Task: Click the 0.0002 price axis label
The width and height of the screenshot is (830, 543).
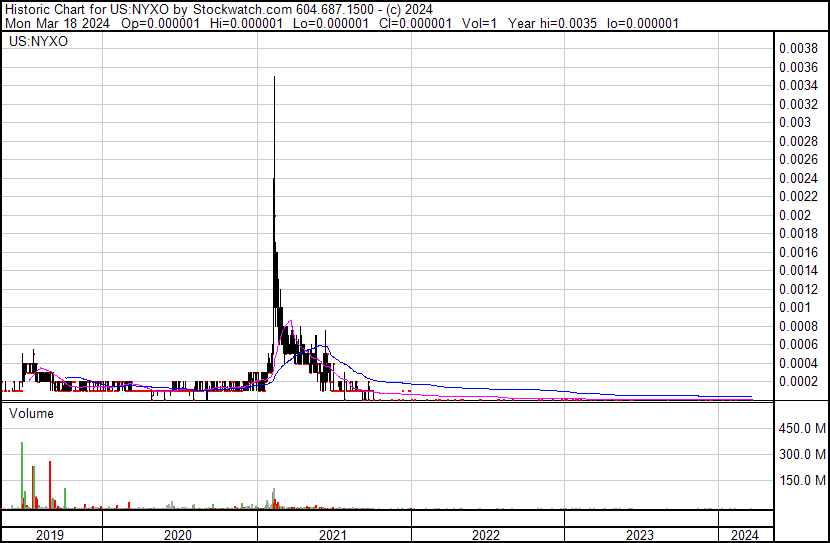Action: pyautogui.click(x=798, y=382)
